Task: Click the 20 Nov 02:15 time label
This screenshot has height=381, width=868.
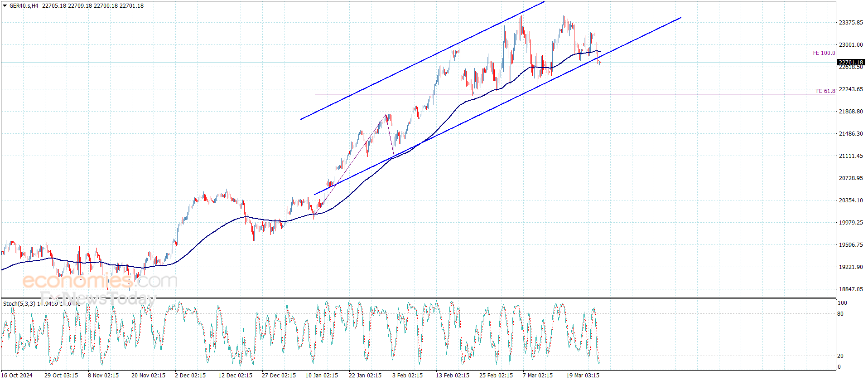Action: pos(148,376)
